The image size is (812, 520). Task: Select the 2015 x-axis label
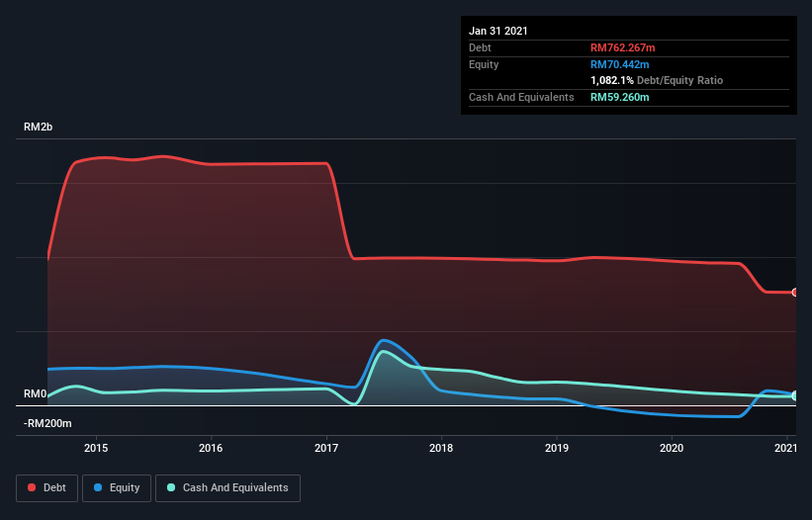point(96,448)
